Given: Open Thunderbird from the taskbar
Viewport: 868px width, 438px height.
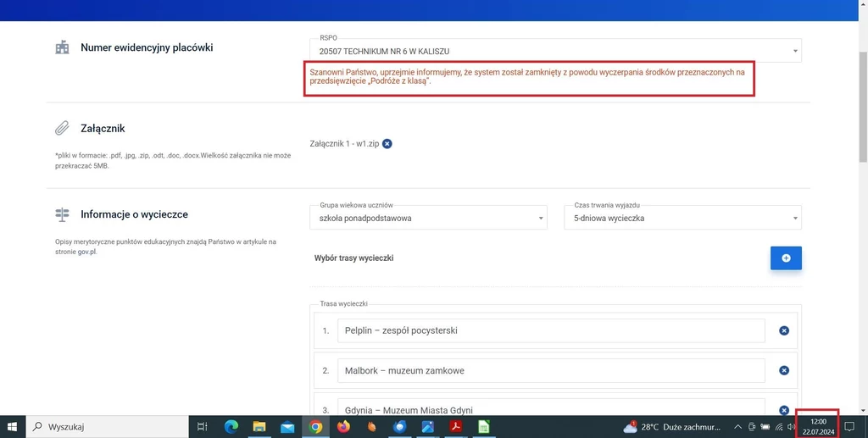Looking at the screenshot, I should pyautogui.click(x=400, y=427).
